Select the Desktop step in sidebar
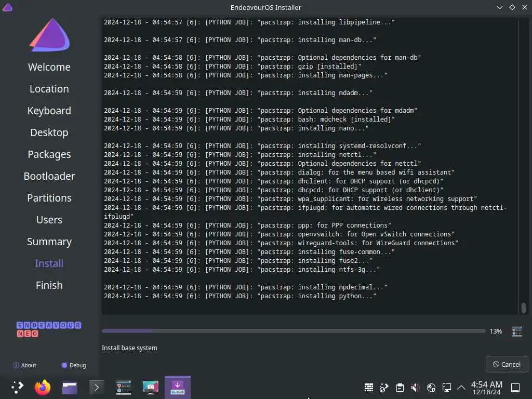The image size is (532, 399). point(49,132)
